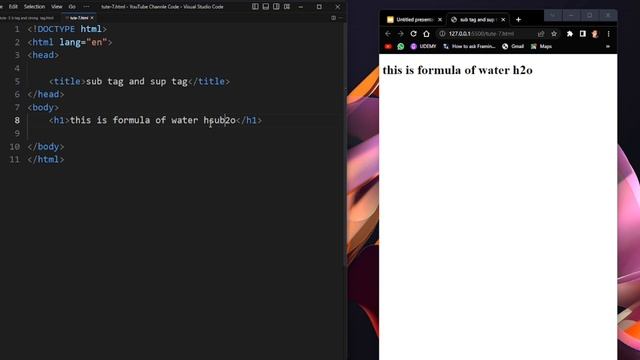Toggle primary side bar layout icon

point(255,7)
